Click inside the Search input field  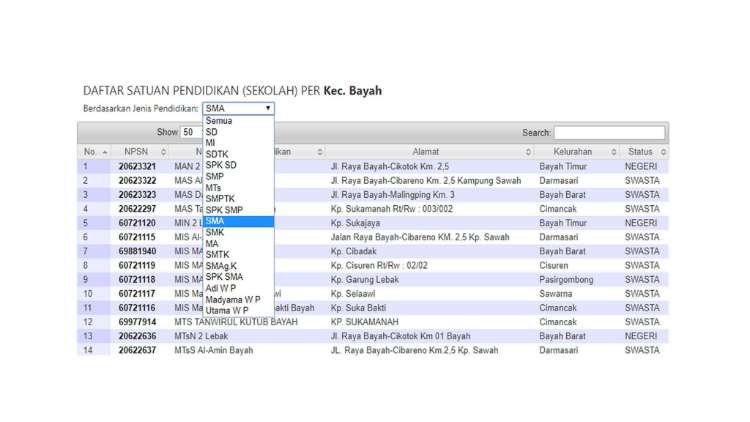click(609, 132)
